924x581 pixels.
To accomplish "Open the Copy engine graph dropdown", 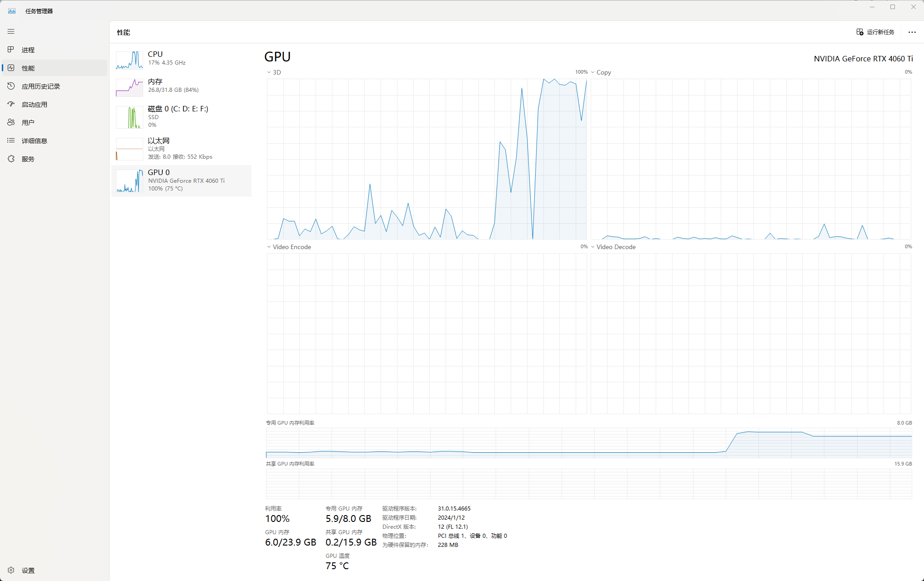I will [593, 72].
